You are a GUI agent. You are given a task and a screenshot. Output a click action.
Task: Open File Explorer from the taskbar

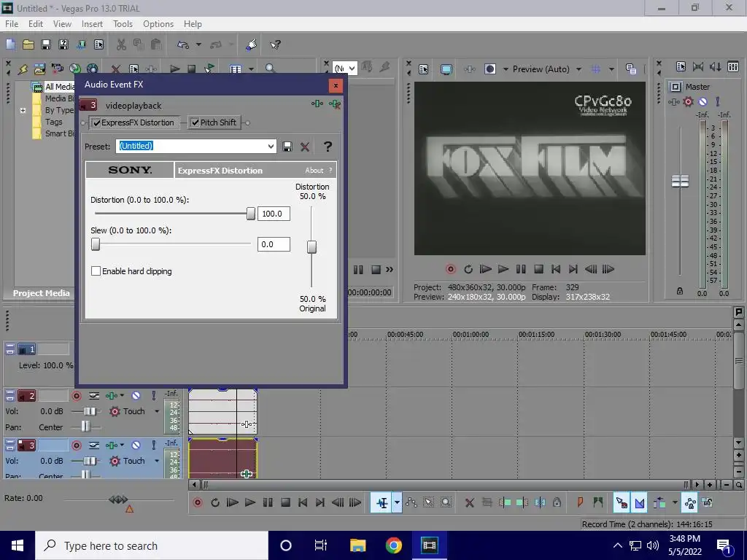(357, 545)
